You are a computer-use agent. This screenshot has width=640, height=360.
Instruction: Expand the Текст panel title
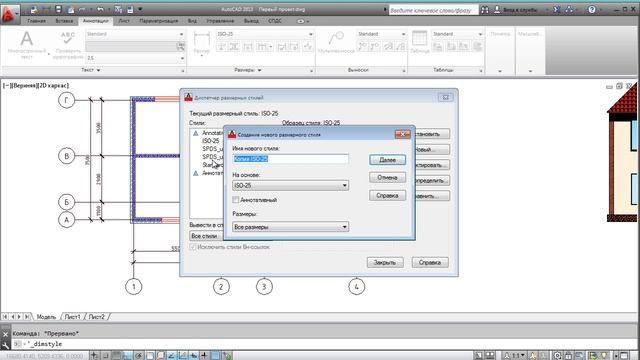91,70
